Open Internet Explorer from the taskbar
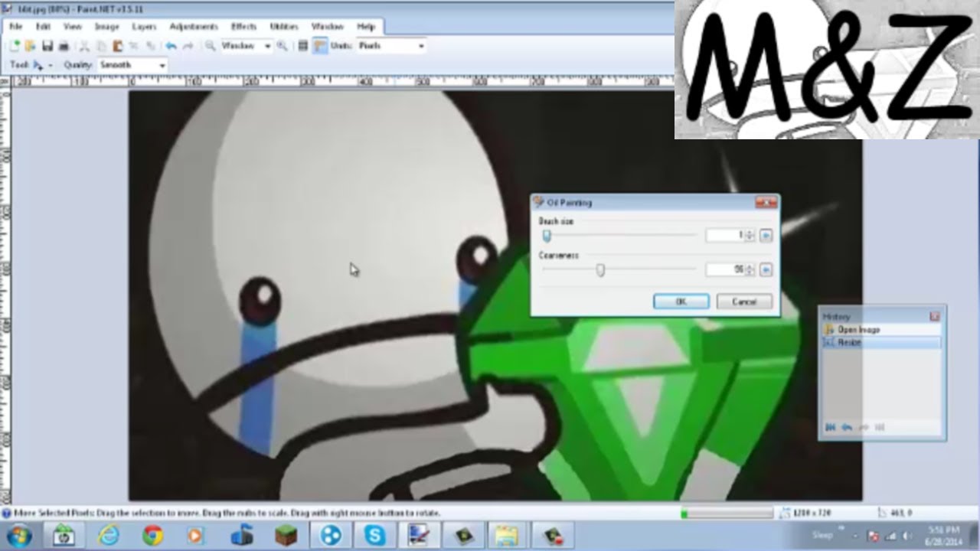This screenshot has height=551, width=980. 109,535
